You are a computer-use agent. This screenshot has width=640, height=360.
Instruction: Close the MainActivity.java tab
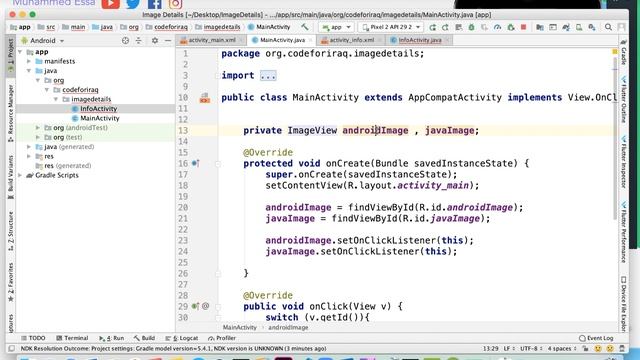coord(311,40)
